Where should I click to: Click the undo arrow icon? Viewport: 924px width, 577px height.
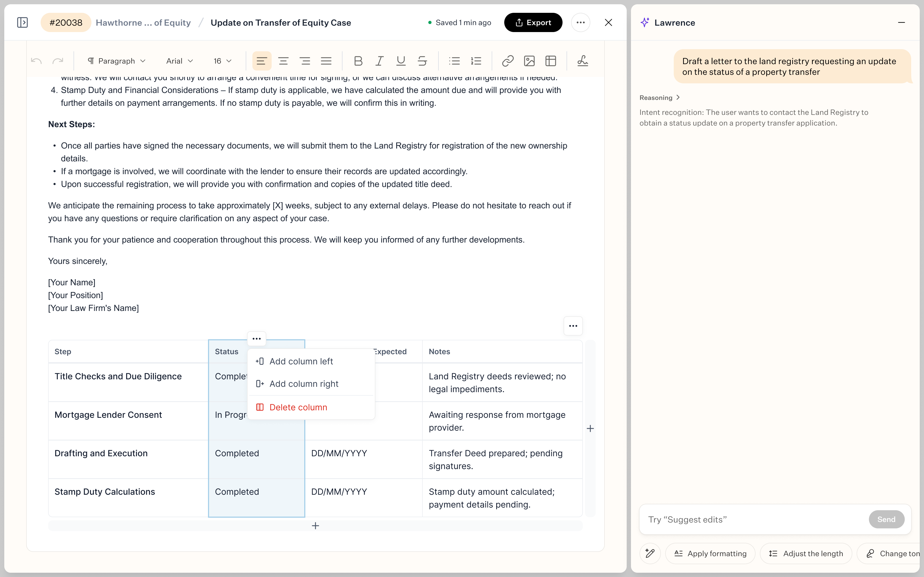click(36, 61)
